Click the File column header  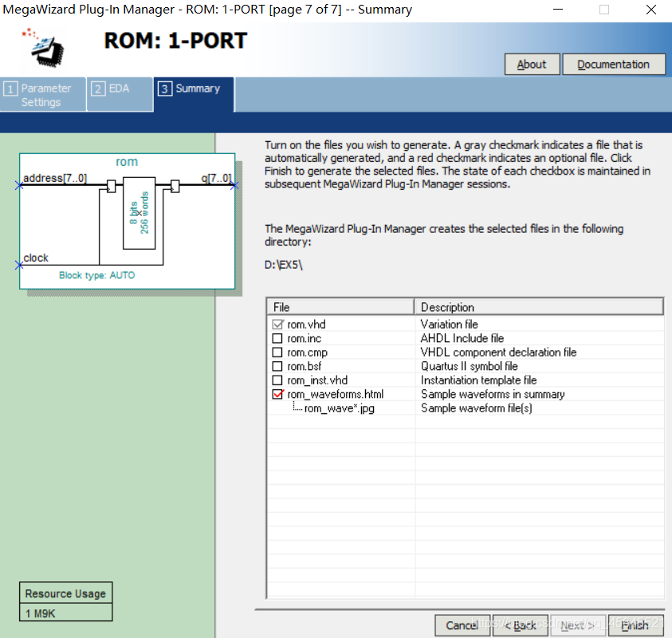(340, 307)
